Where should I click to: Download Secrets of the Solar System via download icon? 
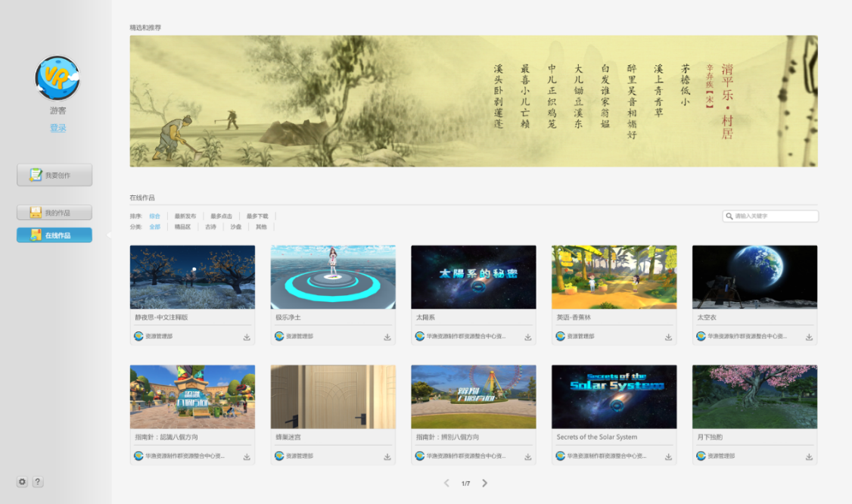[x=668, y=456]
